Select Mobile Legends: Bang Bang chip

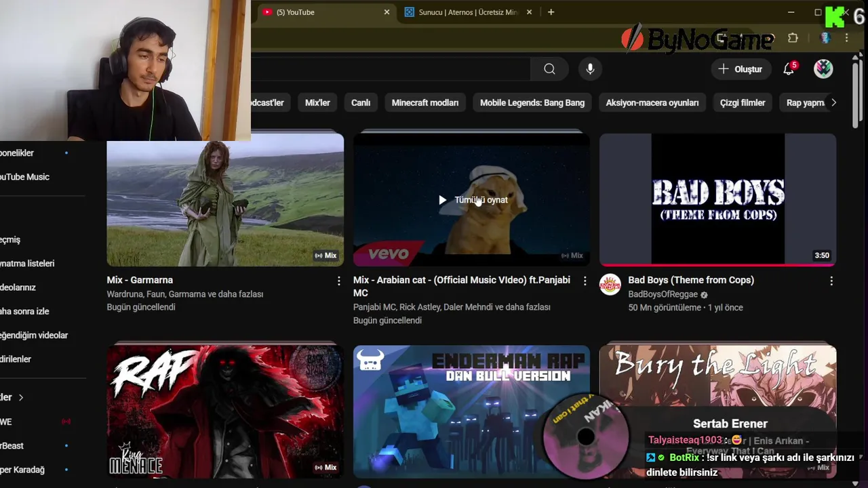532,103
